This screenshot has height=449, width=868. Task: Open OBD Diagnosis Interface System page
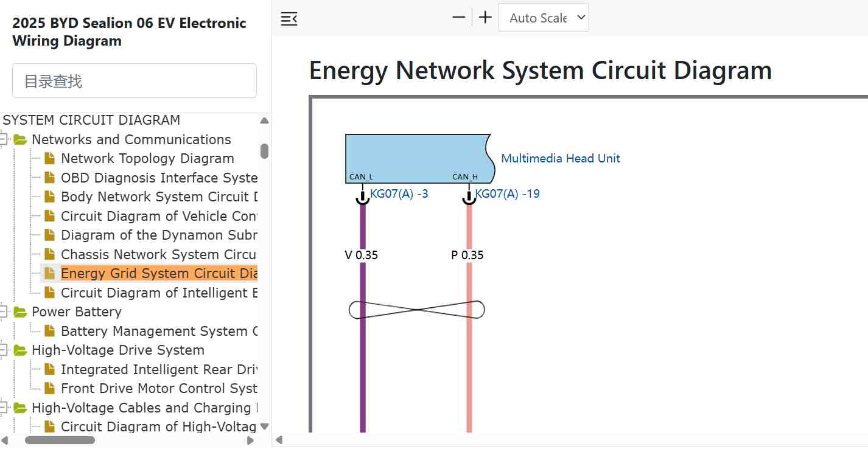[x=159, y=178]
